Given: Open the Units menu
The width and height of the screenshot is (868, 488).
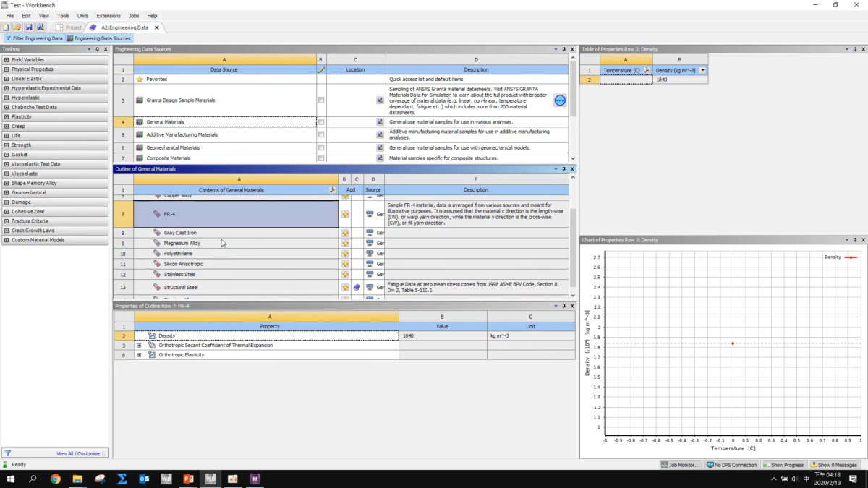Looking at the screenshot, I should click(82, 15).
